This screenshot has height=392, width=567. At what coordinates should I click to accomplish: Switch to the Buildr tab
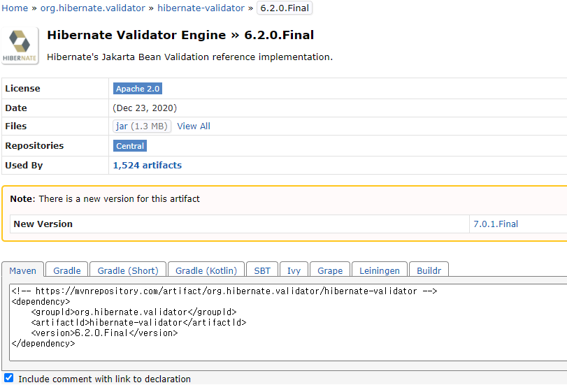[429, 270]
